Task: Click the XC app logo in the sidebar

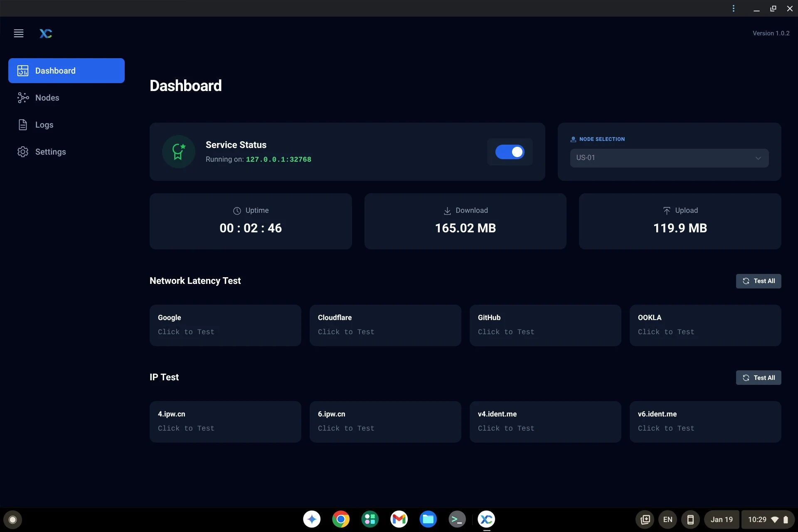Action: pyautogui.click(x=46, y=33)
